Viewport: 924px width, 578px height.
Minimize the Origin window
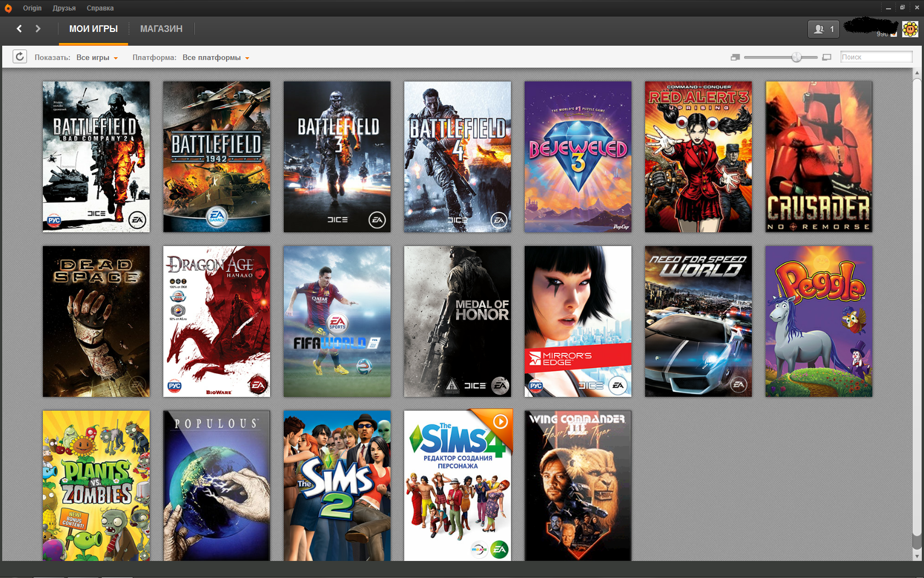click(889, 8)
